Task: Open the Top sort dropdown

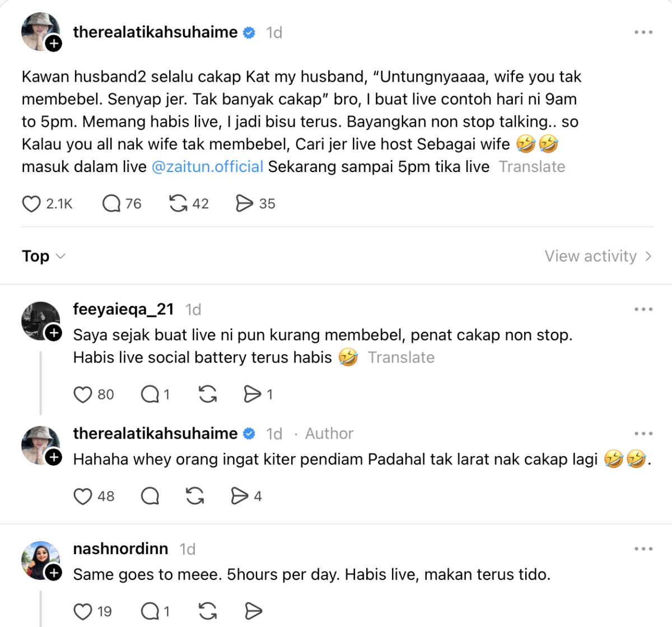Action: coord(44,256)
